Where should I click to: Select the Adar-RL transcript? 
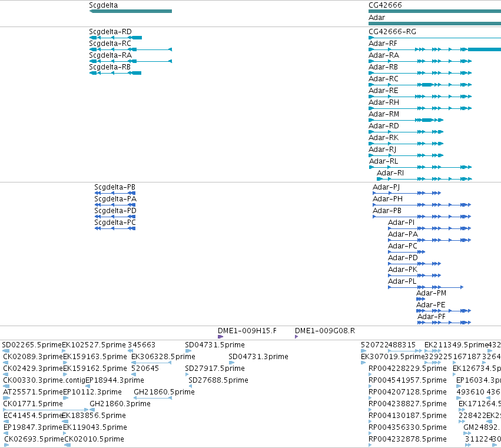point(420,167)
